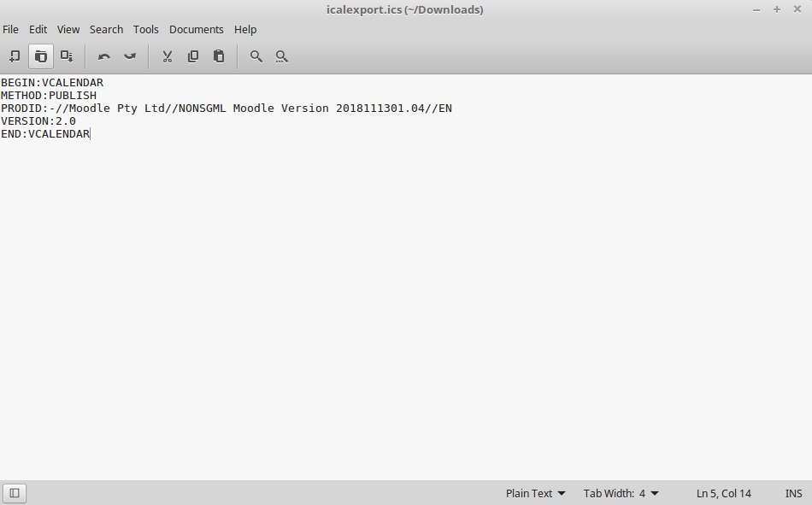The height and width of the screenshot is (505, 812).
Task: Click the BEGIN:VCALENDAR line
Action: 52,83
